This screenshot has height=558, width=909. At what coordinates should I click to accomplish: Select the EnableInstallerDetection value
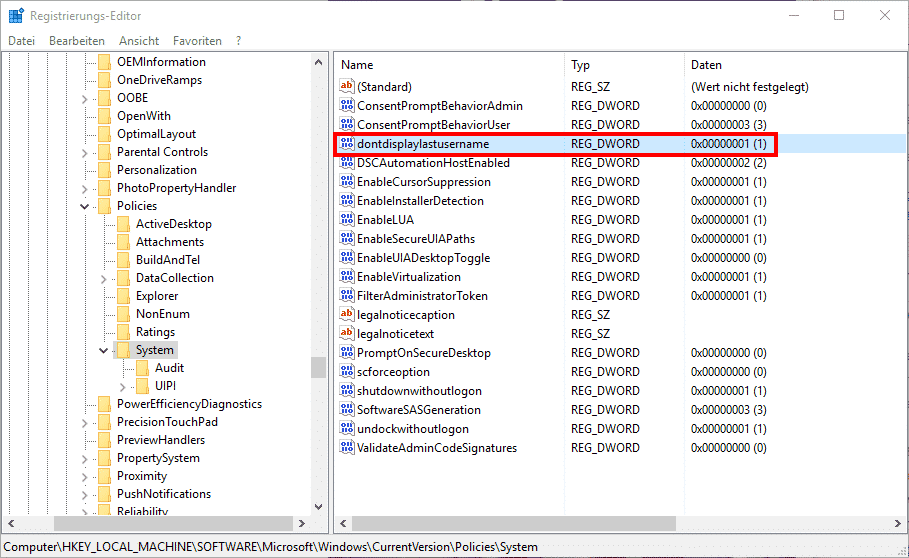(420, 200)
